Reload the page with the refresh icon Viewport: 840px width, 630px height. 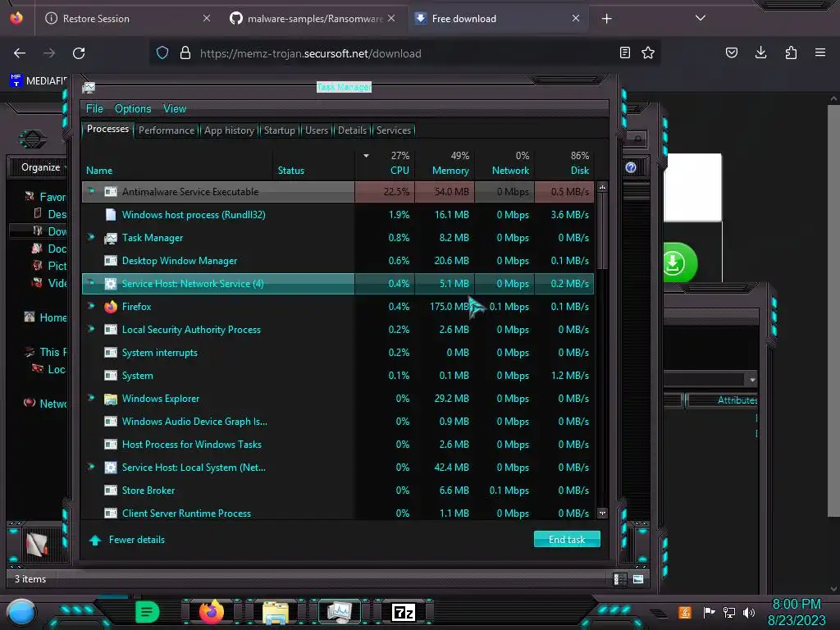coord(79,53)
